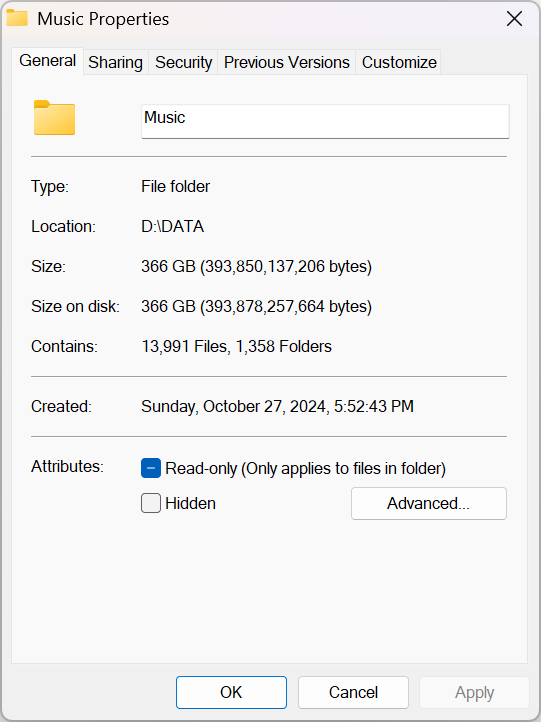Confirm with the OK button
The image size is (541, 722).
point(231,692)
